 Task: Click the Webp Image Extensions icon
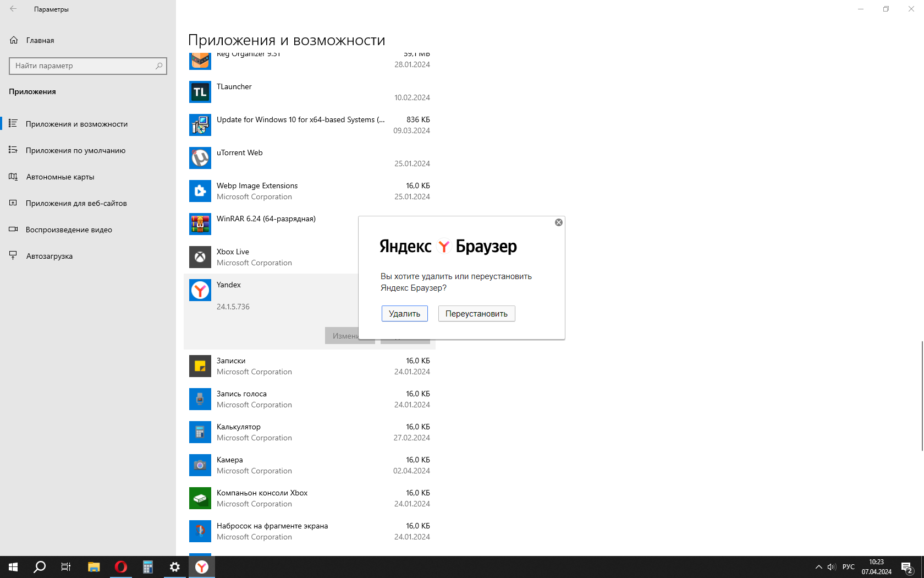[200, 191]
